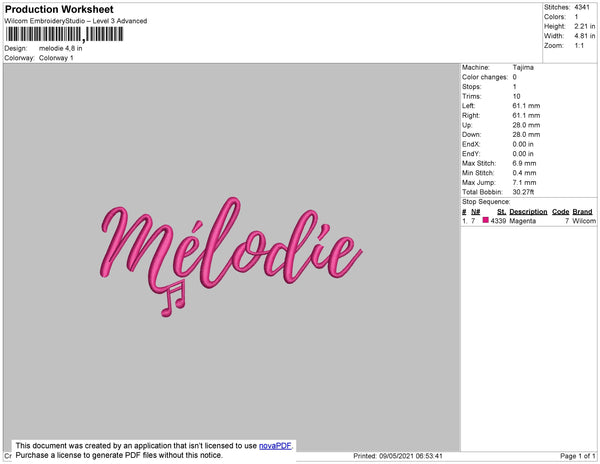Screen dimensions: 600x464
Task: Click the Left value 61.1 mm
Action: click(526, 106)
